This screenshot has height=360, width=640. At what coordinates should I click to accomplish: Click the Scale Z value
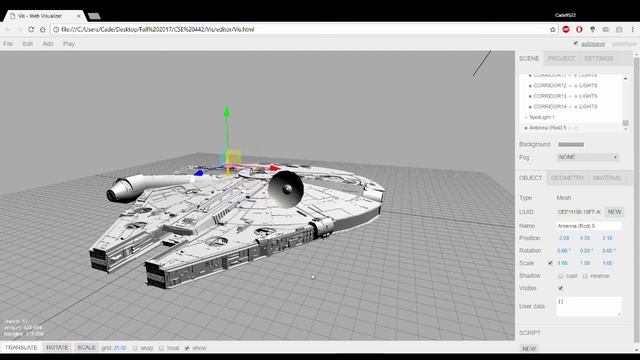click(607, 263)
